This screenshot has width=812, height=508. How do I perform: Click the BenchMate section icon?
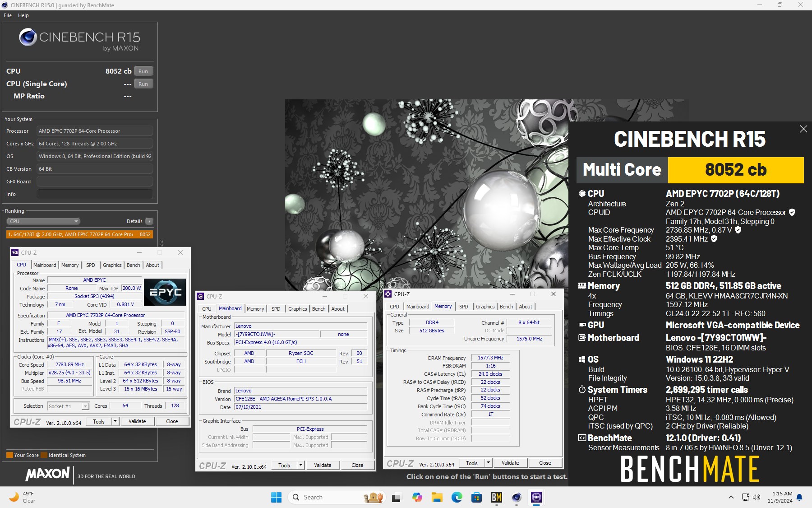[582, 438]
